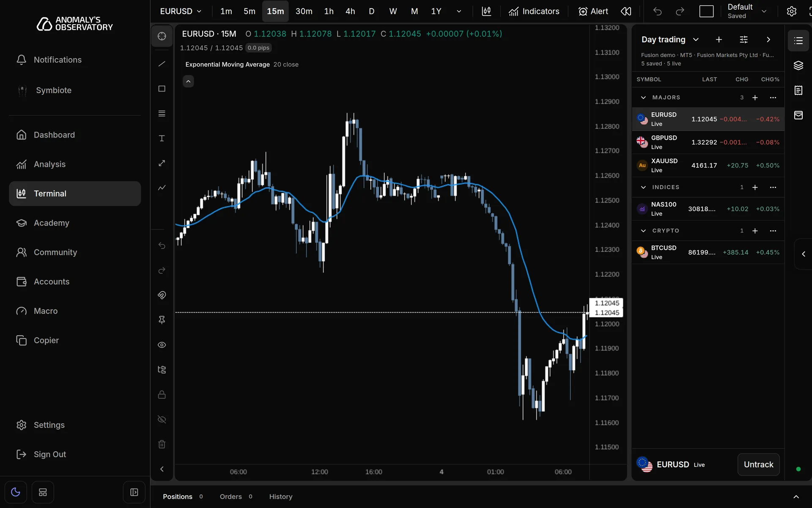This screenshot has width=812, height=508.
Task: Expand more timeframes dropdown arrow
Action: 459,11
